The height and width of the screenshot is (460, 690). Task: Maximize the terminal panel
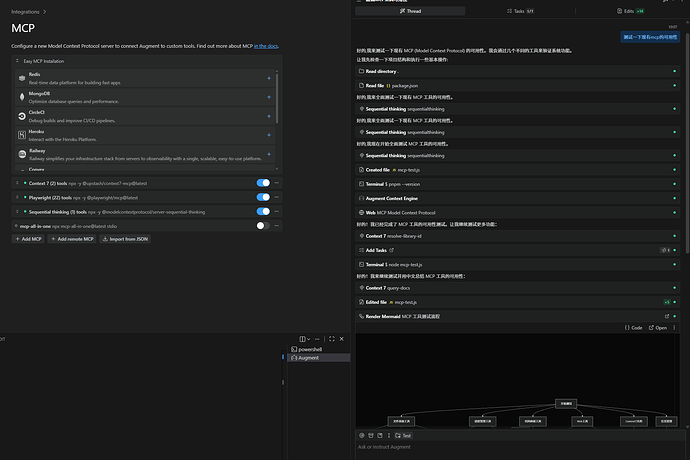click(x=332, y=339)
